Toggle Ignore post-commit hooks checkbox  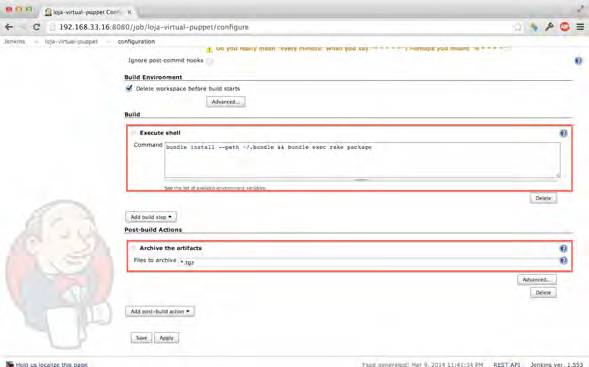coord(210,61)
